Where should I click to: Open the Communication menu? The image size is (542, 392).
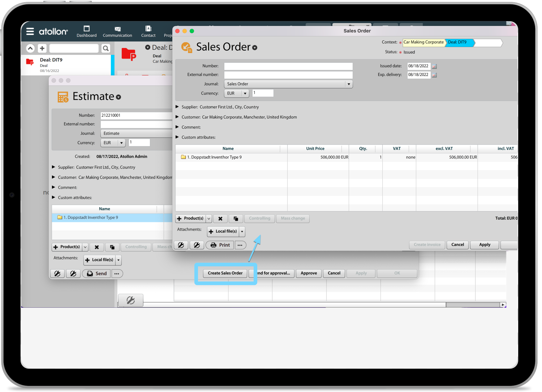click(x=117, y=31)
